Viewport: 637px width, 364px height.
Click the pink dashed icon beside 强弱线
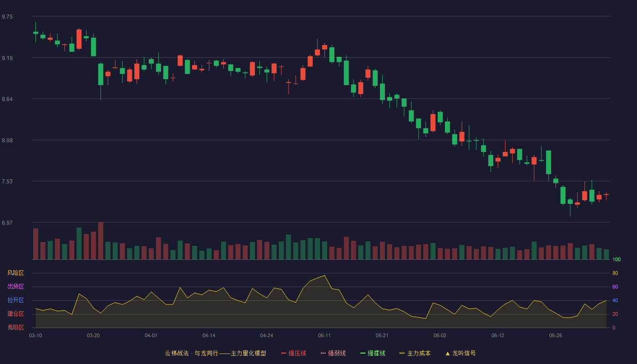click(x=323, y=353)
